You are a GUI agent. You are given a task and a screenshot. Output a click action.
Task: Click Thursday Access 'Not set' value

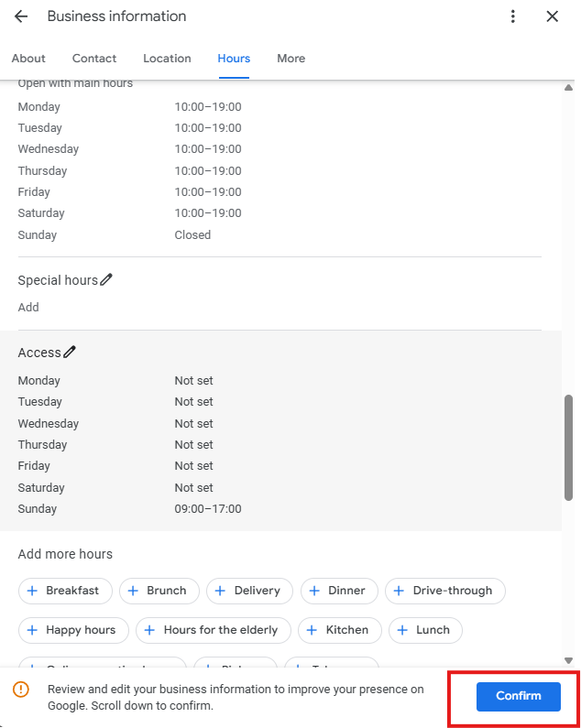click(193, 445)
